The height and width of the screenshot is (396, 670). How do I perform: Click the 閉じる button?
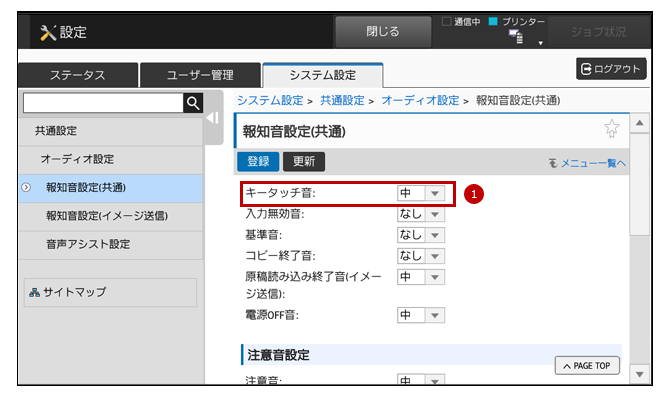(383, 32)
